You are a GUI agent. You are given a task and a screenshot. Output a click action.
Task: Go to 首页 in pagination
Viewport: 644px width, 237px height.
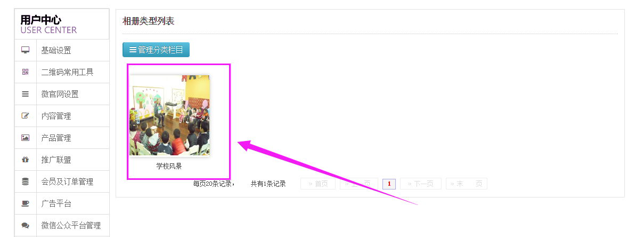318,184
